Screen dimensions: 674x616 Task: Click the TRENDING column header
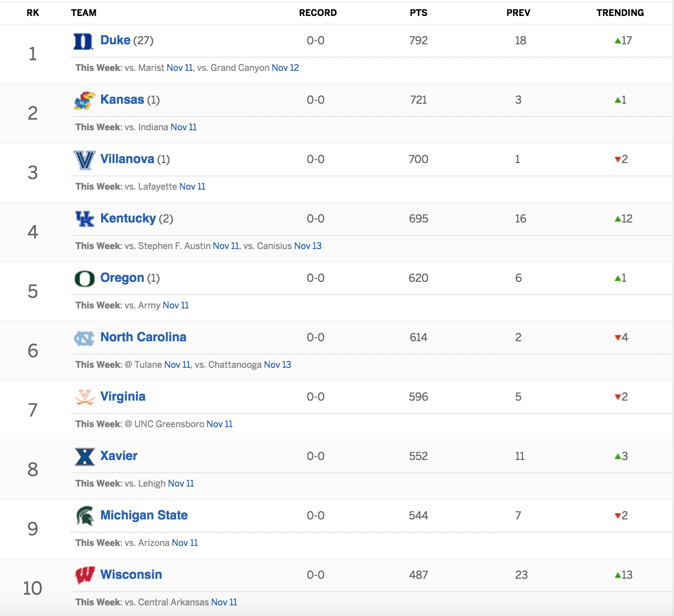pos(620,13)
